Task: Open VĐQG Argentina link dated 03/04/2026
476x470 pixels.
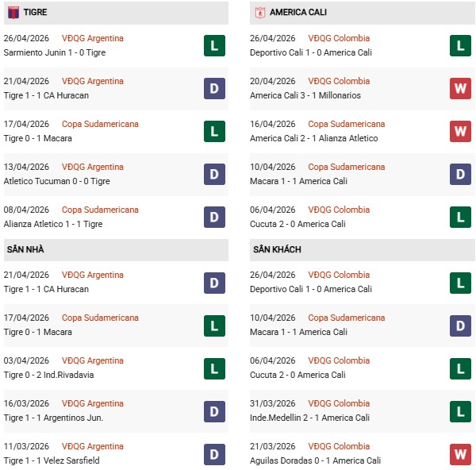Action: point(93,360)
